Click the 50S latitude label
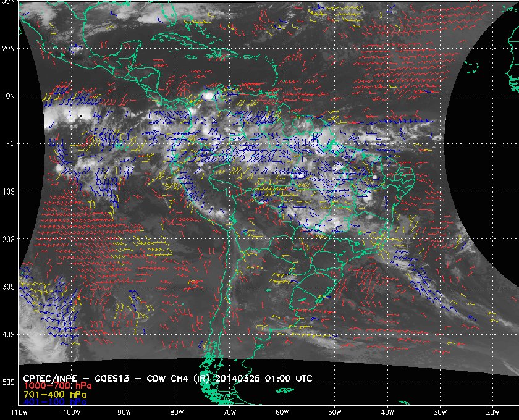This screenshot has width=519, height=420. click(x=8, y=382)
